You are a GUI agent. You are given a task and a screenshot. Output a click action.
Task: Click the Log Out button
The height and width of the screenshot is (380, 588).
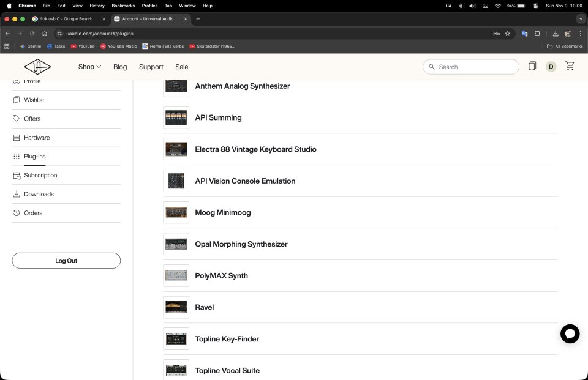[66, 261]
